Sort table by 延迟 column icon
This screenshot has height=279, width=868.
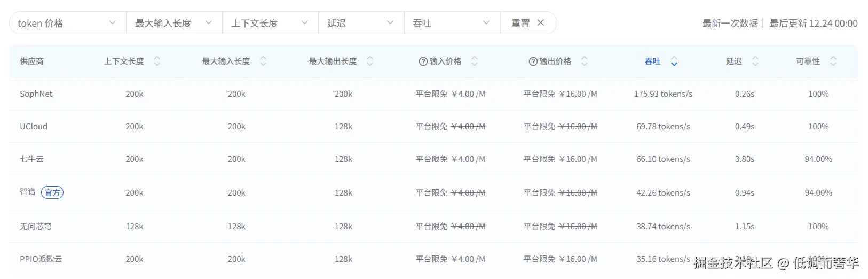755,61
